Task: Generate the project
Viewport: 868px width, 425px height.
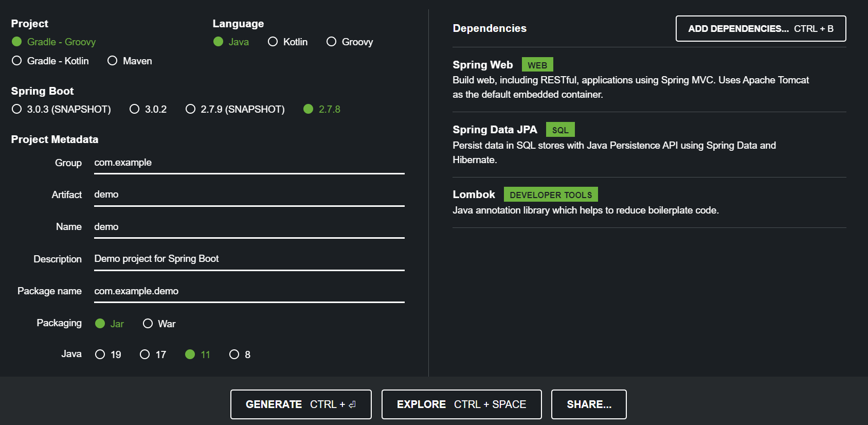Action: [301, 404]
